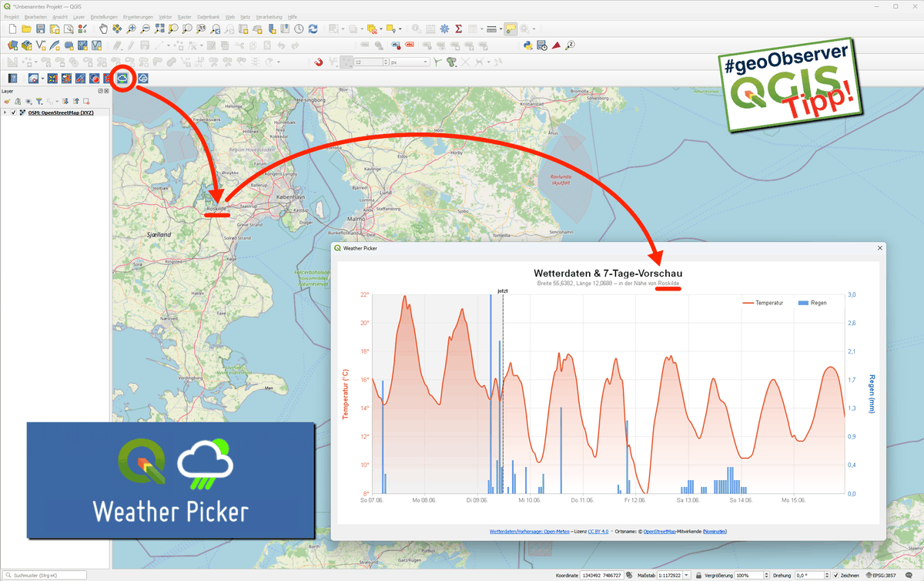Screen dimensions: 924x581
Task: Select the Zoom In magnifier tool
Action: tap(132, 29)
